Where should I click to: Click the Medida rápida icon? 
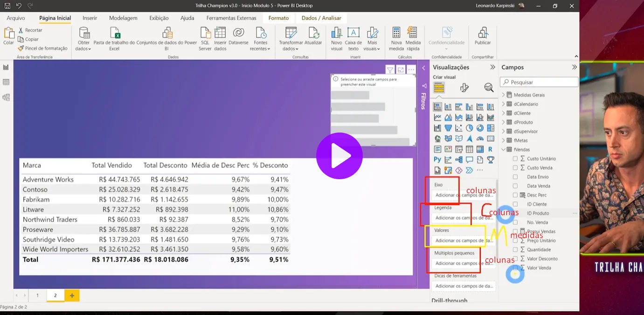coord(412,34)
